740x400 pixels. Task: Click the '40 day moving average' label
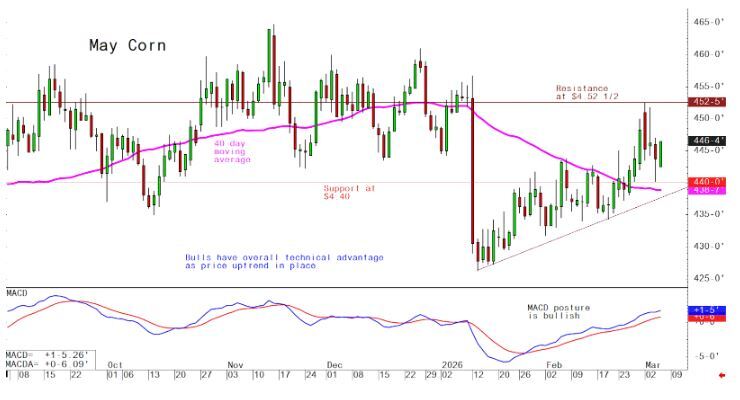[x=232, y=152]
